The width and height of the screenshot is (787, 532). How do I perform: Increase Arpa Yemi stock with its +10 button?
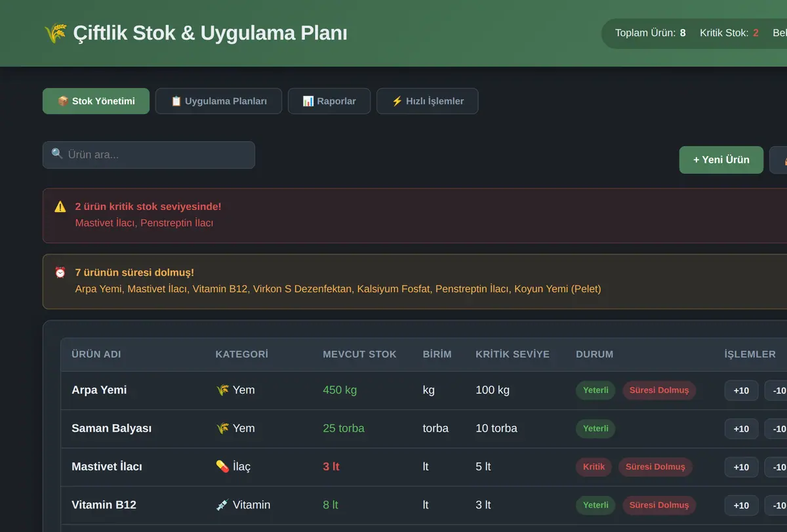coord(741,390)
